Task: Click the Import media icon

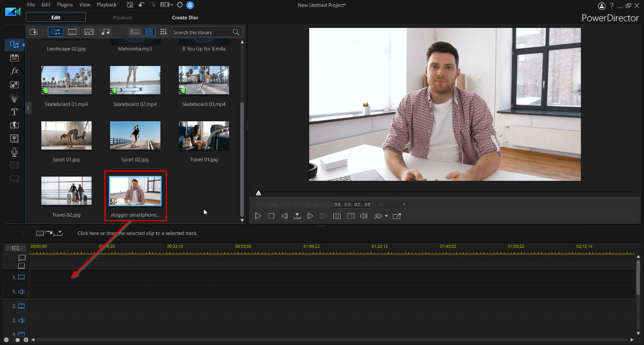Action: click(34, 32)
